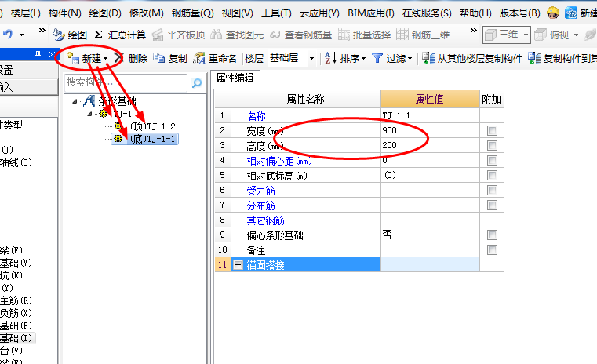Screen dimensions: 597x364
Task: Click the 删除 delete X icon
Action: [x=119, y=58]
